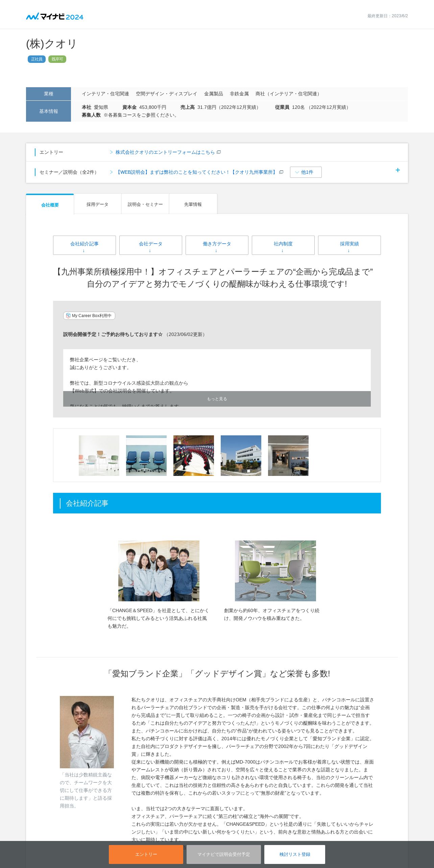Click the 最終更新日：2023/6/2 text
The height and width of the screenshot is (868, 434).
tap(388, 16)
